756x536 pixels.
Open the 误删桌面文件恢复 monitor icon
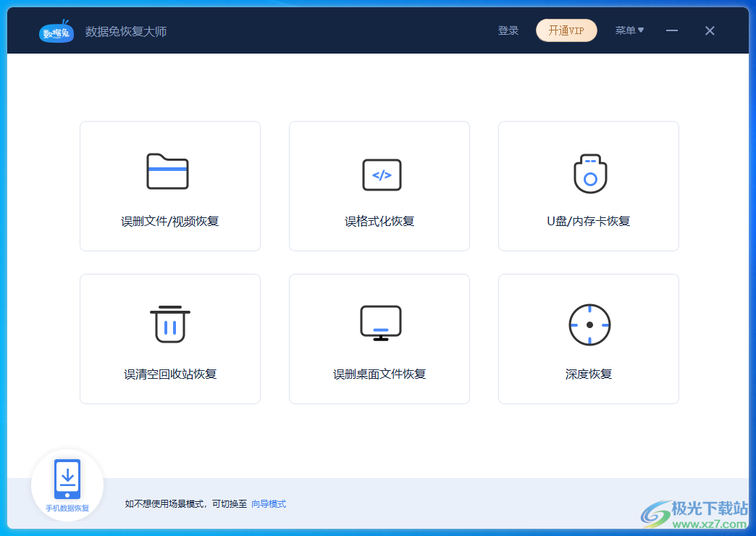click(x=379, y=324)
